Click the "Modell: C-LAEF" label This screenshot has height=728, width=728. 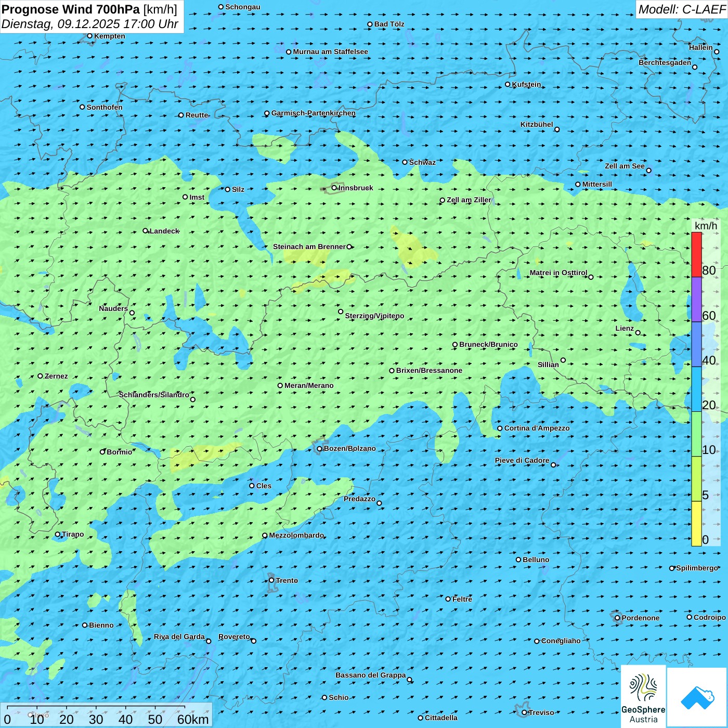[681, 9]
